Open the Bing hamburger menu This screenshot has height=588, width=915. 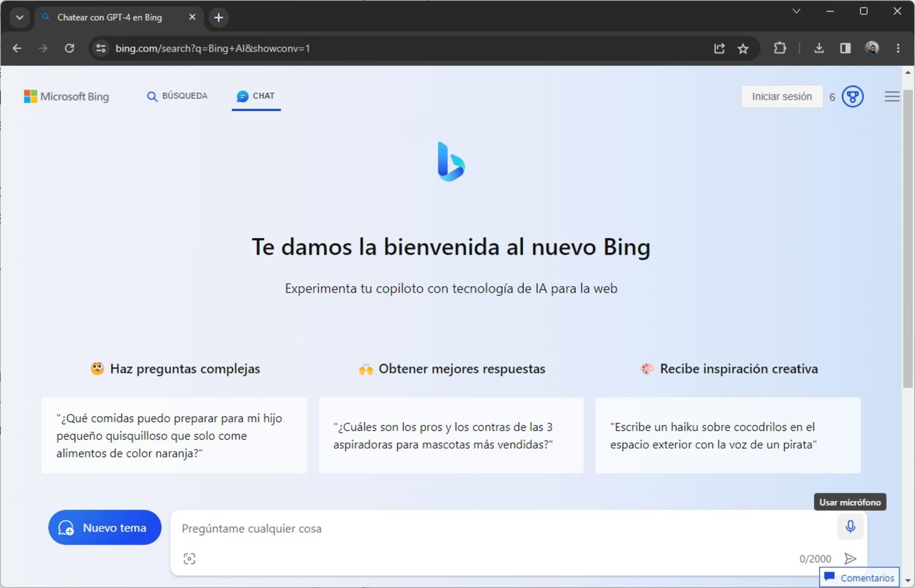(892, 97)
